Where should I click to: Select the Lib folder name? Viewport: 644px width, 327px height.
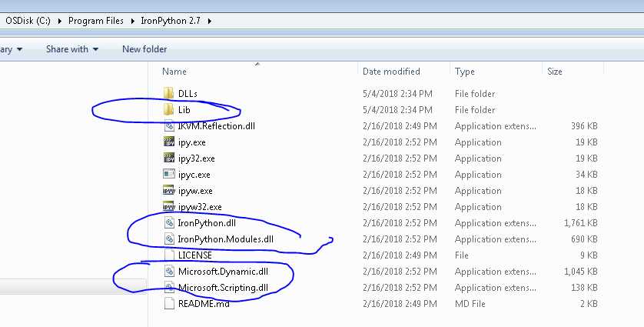[x=184, y=109]
